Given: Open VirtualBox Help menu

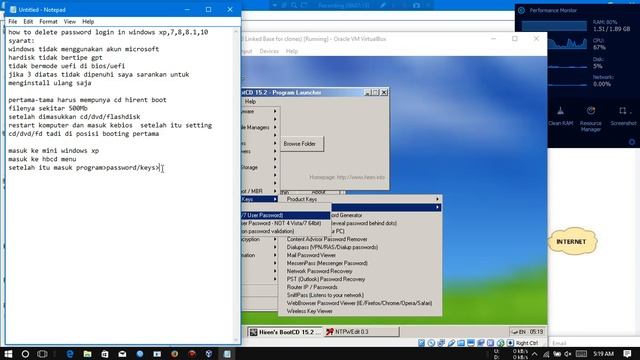Looking at the screenshot, I should click(x=291, y=51).
